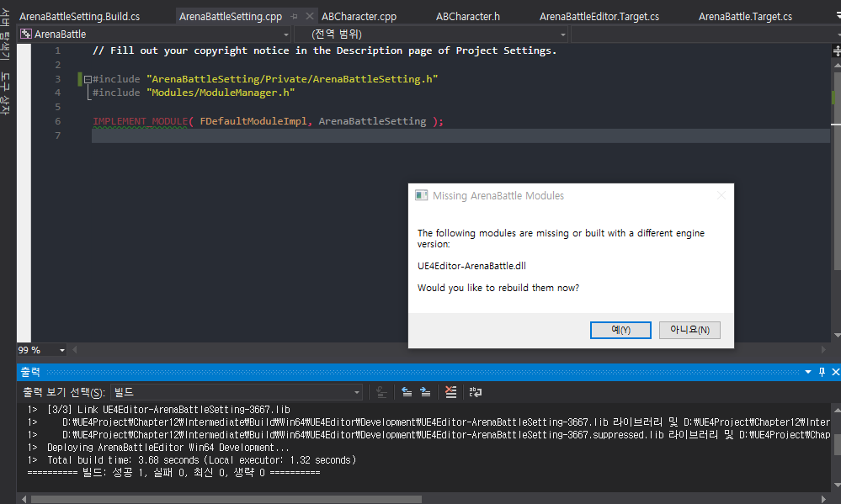Close the 출력 output panel
The width and height of the screenshot is (841, 504).
[x=835, y=372]
